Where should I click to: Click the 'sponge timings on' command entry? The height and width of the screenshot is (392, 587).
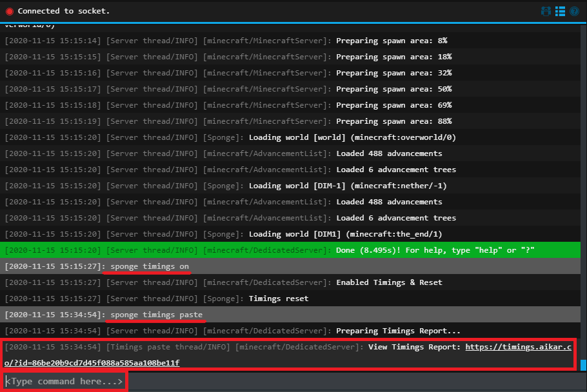click(x=148, y=266)
